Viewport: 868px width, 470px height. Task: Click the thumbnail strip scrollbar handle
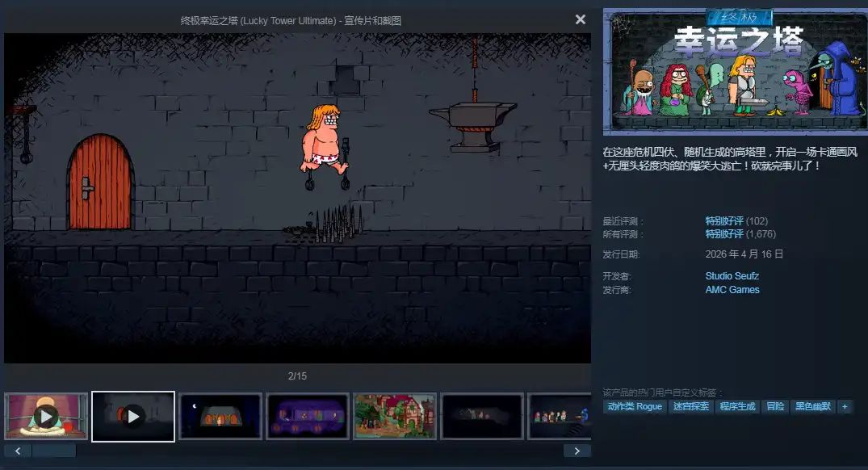[x=54, y=451]
